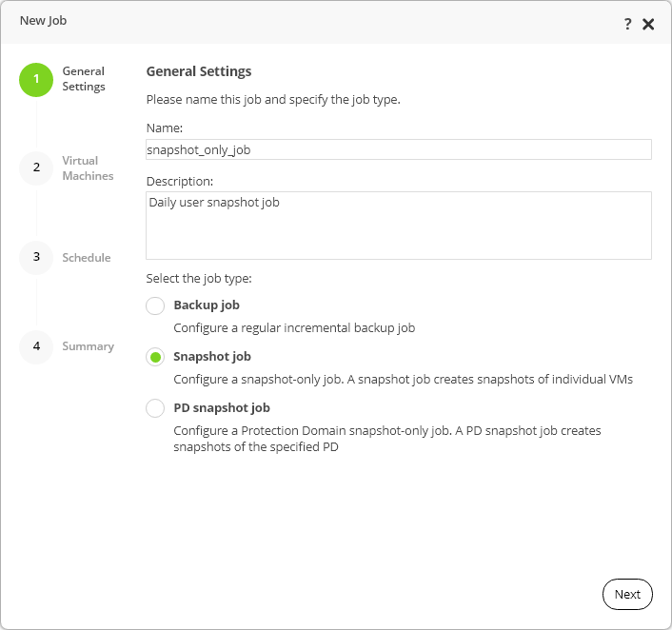Focus the Name field containing snapshot_only_job

[398, 149]
